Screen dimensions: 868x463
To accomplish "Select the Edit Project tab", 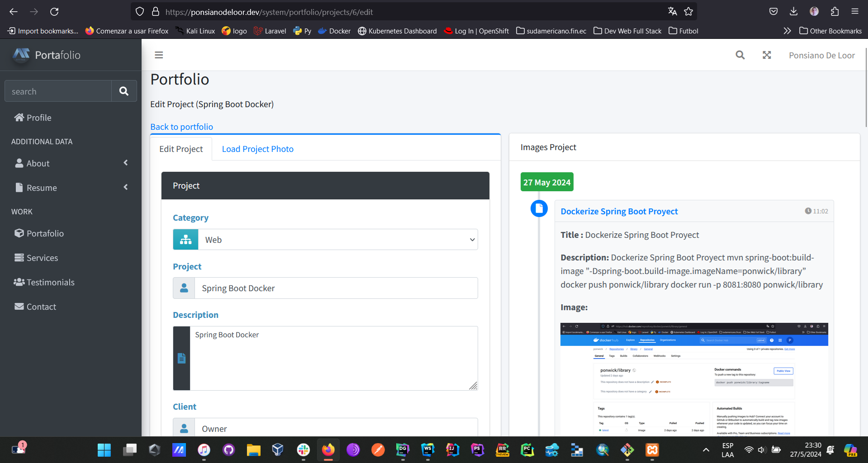I will point(181,149).
